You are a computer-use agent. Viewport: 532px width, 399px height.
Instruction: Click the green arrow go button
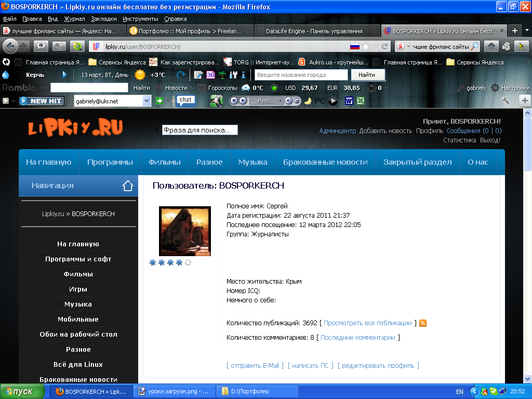pyautogui.click(x=159, y=101)
